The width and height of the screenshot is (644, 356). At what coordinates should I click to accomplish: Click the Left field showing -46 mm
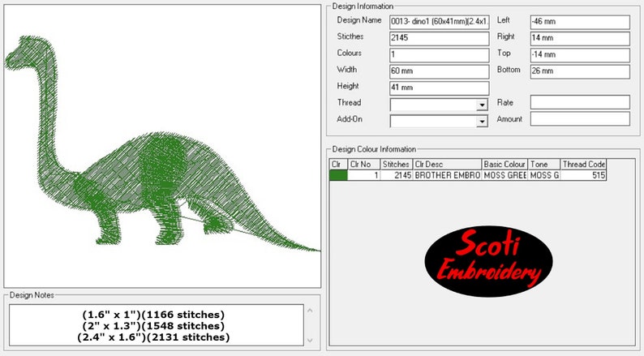point(579,22)
